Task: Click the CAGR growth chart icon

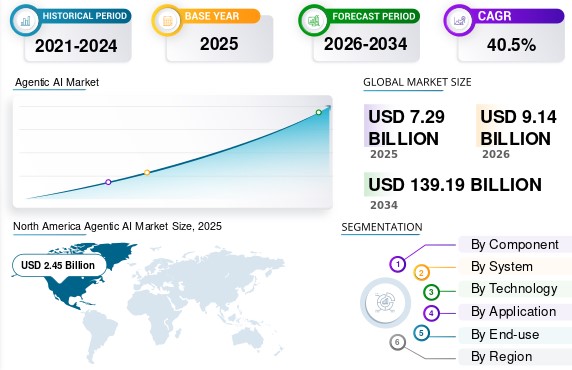Action: click(x=459, y=20)
